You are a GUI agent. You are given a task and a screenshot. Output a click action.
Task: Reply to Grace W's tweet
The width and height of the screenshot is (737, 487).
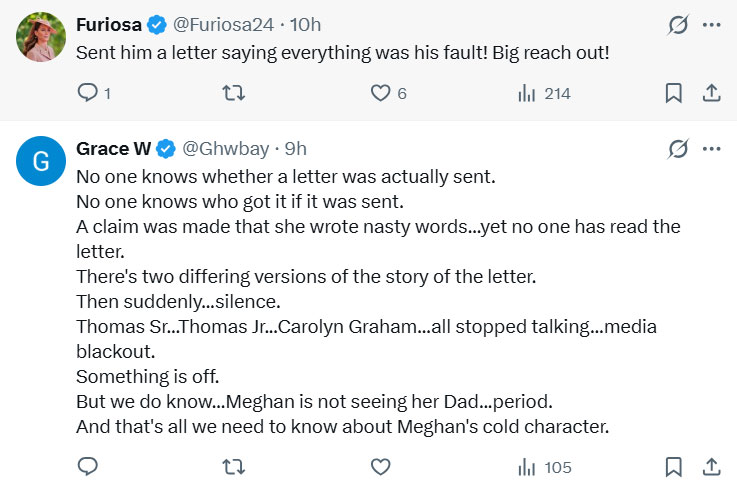click(x=88, y=466)
